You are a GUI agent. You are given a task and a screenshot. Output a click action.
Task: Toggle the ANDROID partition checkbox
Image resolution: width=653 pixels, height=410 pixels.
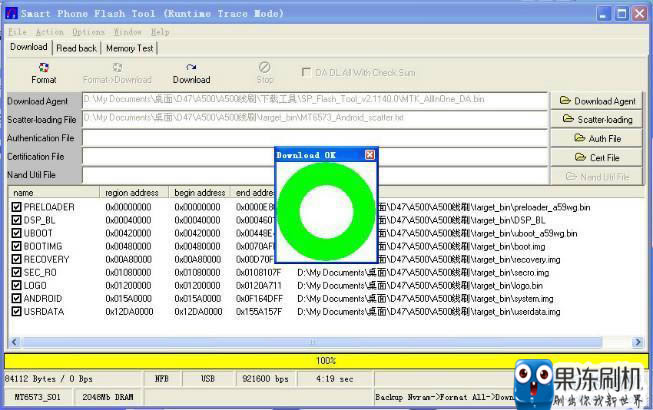(16, 298)
